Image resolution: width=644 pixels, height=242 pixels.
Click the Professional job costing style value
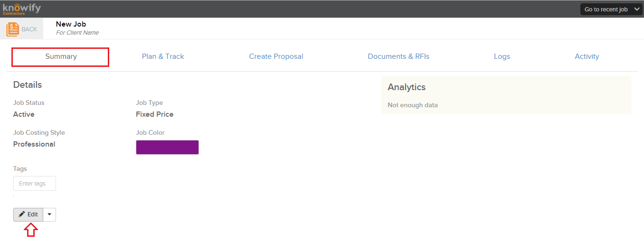[34, 144]
